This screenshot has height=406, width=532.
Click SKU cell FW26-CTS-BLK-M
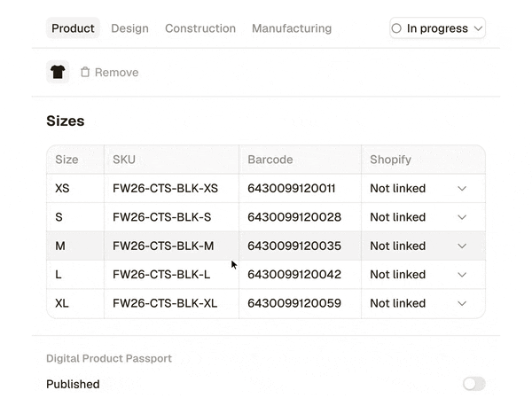coord(172,246)
